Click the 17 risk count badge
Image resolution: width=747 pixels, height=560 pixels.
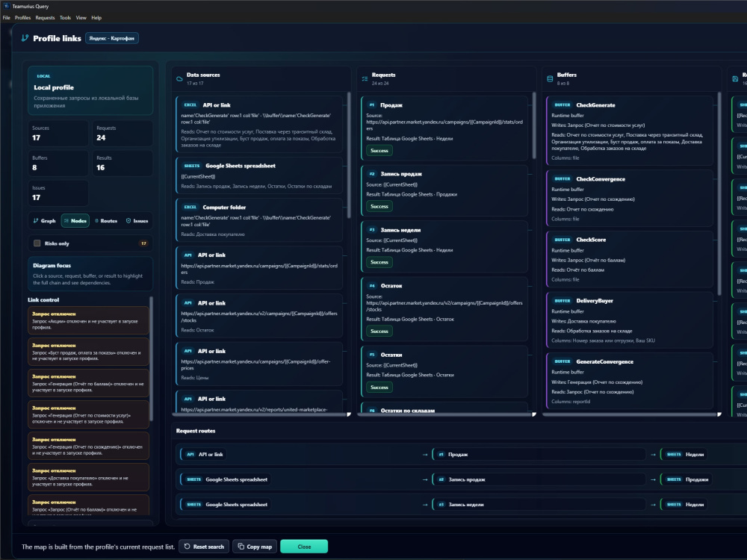[143, 243]
